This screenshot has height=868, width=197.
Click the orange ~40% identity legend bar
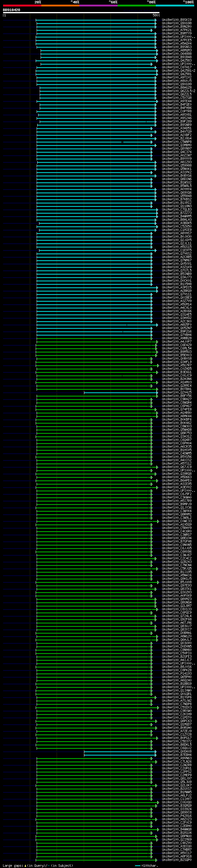60,6
